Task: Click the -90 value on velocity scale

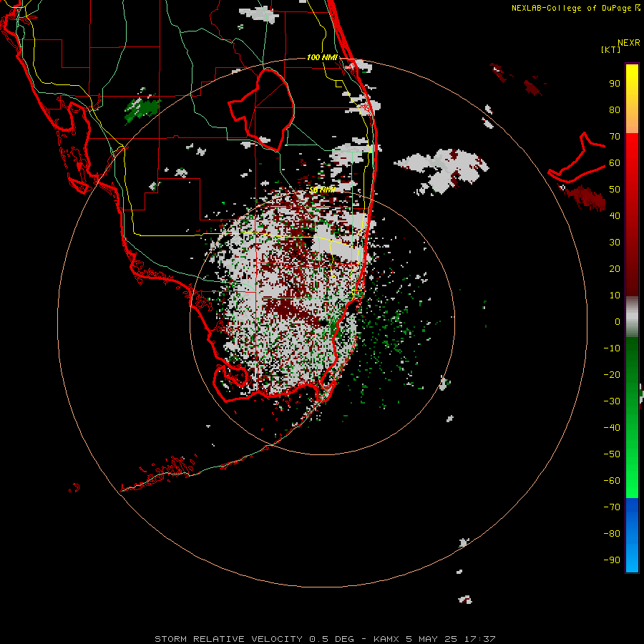Action: click(612, 560)
